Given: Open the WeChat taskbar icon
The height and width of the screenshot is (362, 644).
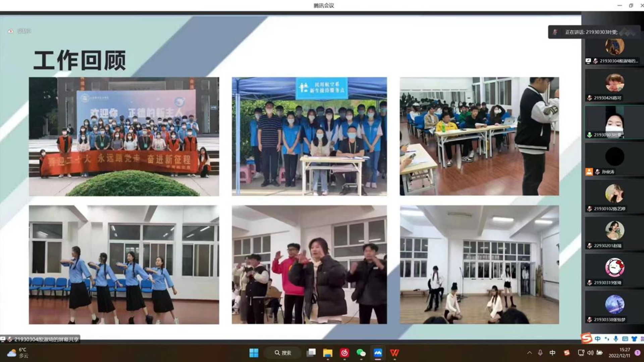Looking at the screenshot, I should pyautogui.click(x=361, y=353).
